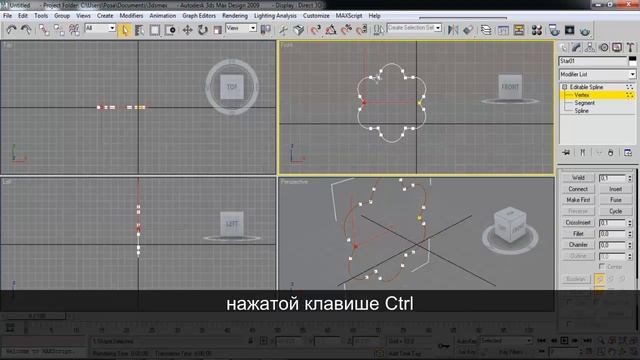Select the Segment sub-object level
Viewport: 640px width, 360px height.
point(584,103)
